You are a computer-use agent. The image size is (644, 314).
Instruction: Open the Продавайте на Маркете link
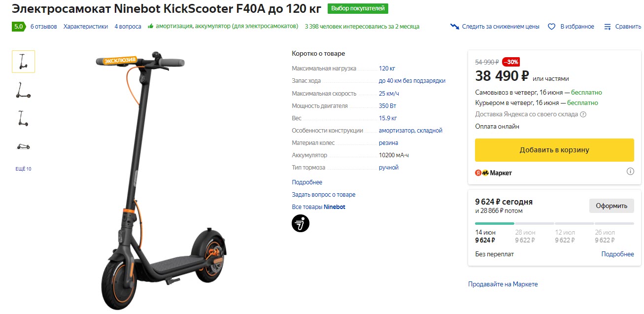click(503, 284)
